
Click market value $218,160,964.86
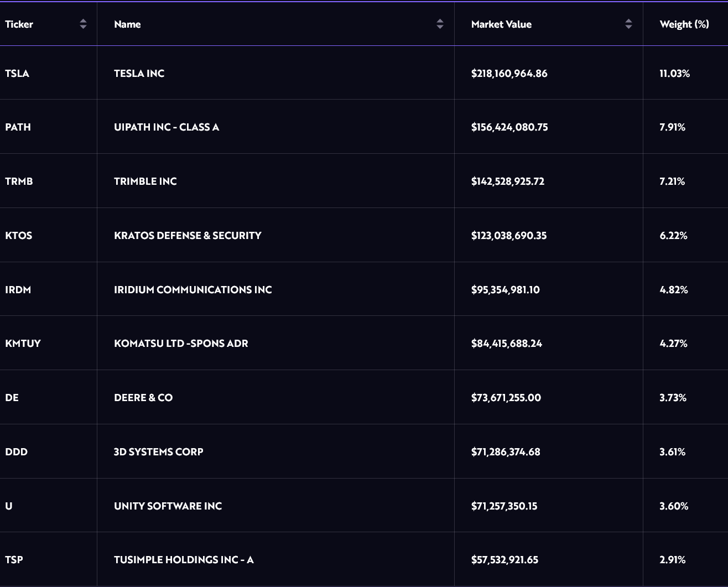click(509, 74)
